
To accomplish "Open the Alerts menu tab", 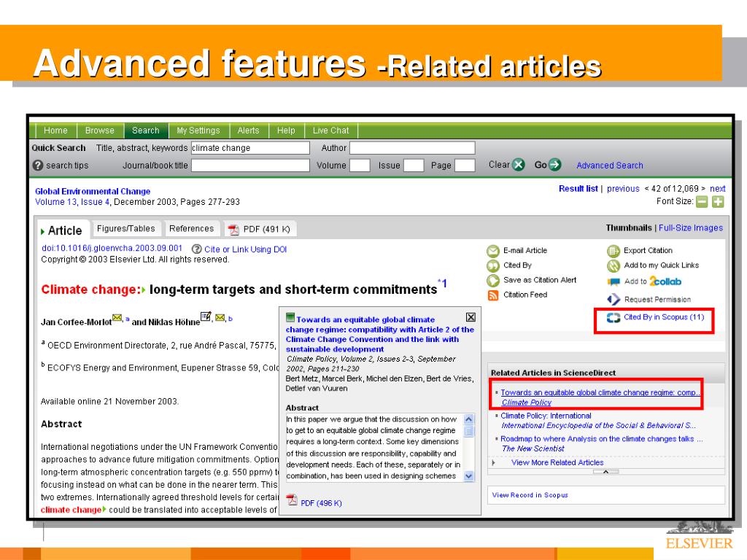I will click(x=248, y=131).
